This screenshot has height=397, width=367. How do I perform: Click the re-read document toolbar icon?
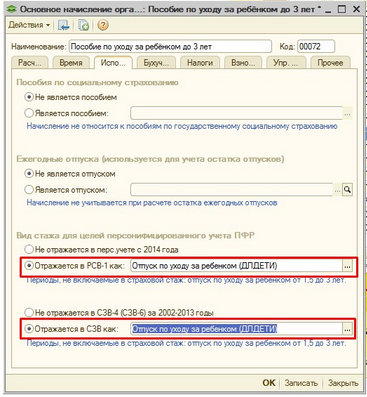pyautogui.click(x=83, y=25)
